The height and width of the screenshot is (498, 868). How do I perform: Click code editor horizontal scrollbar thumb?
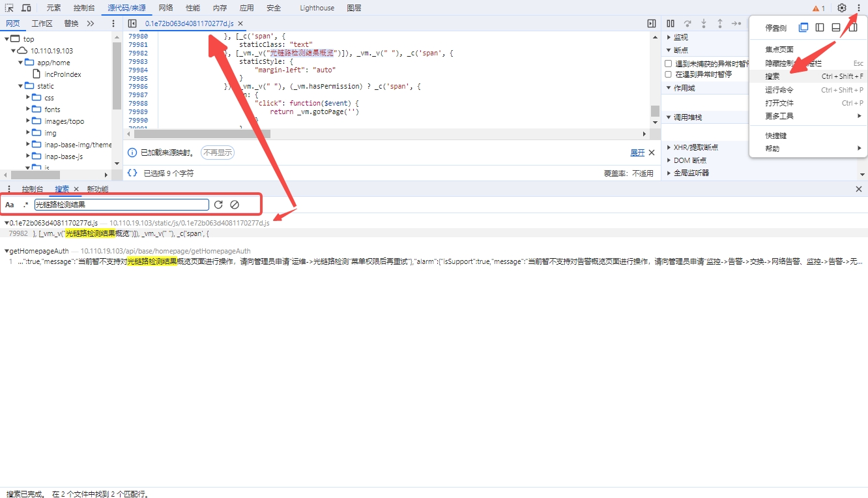[202, 134]
